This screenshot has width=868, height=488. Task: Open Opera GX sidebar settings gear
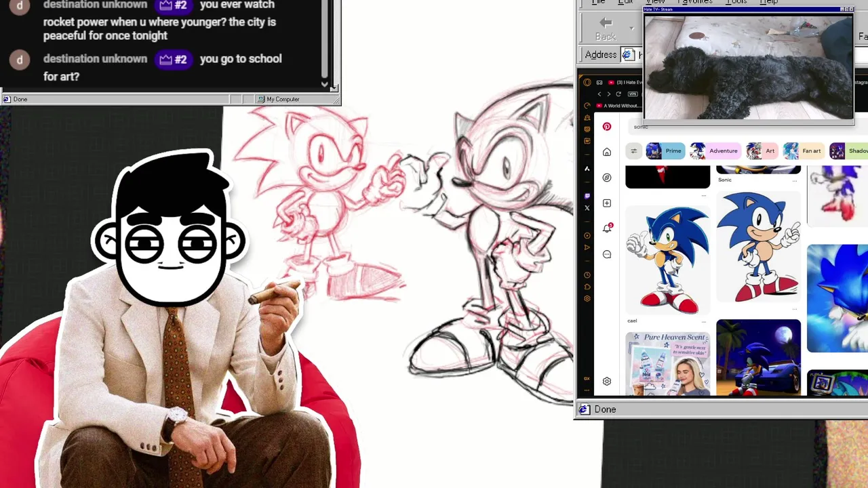587,299
